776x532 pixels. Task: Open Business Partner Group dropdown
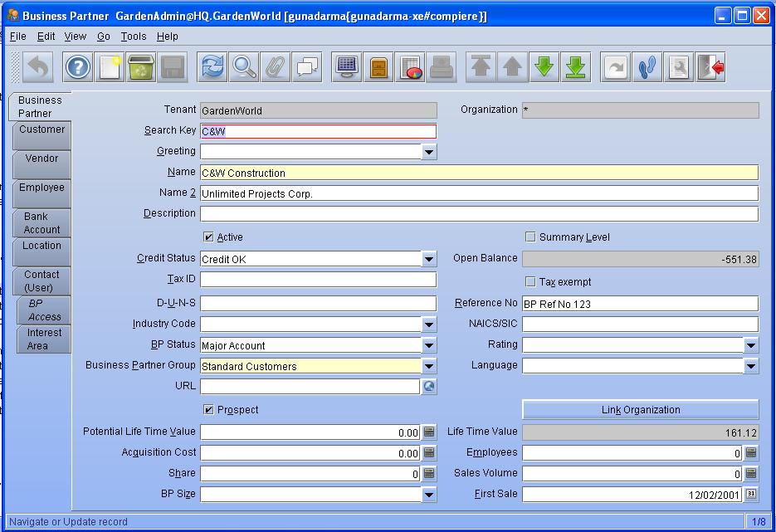[429, 366]
